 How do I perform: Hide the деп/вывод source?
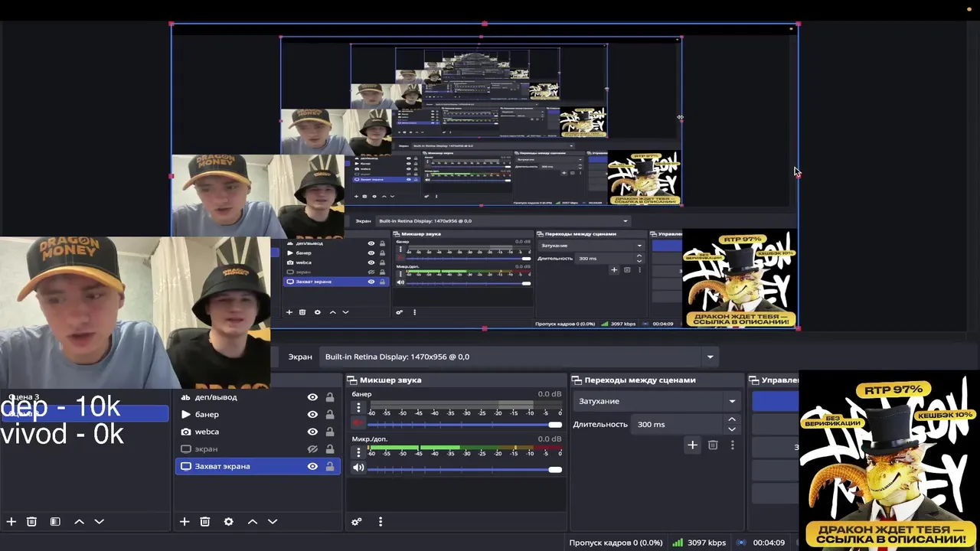312,397
